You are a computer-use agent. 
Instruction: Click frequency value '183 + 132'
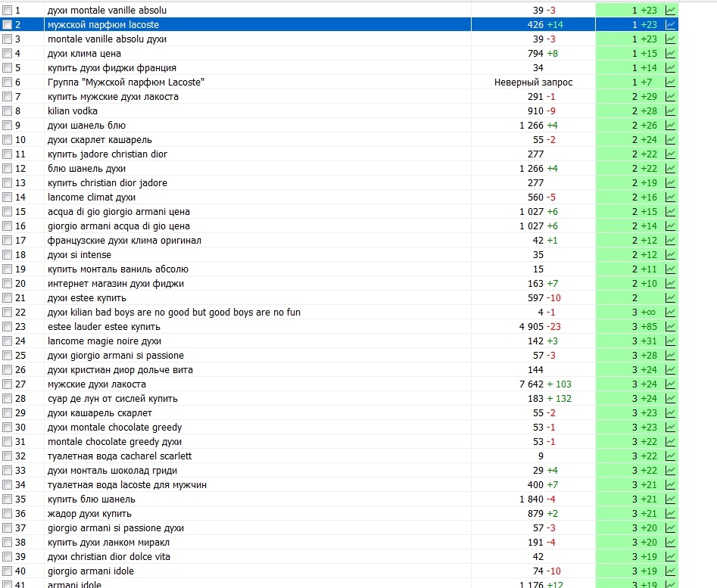(549, 399)
